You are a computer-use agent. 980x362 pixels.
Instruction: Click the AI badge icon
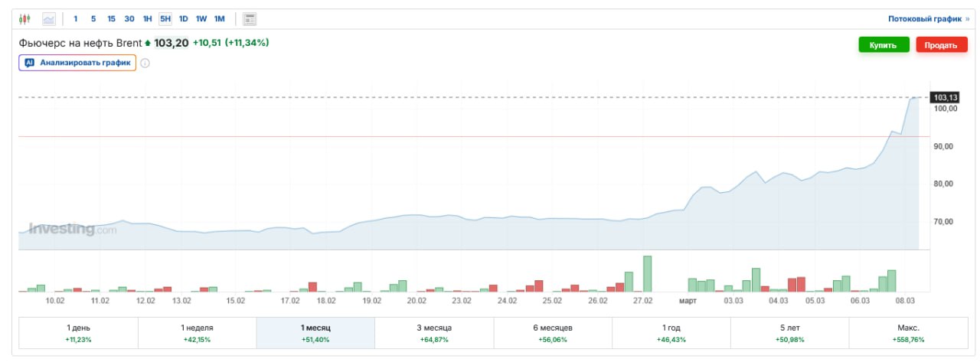[x=30, y=63]
